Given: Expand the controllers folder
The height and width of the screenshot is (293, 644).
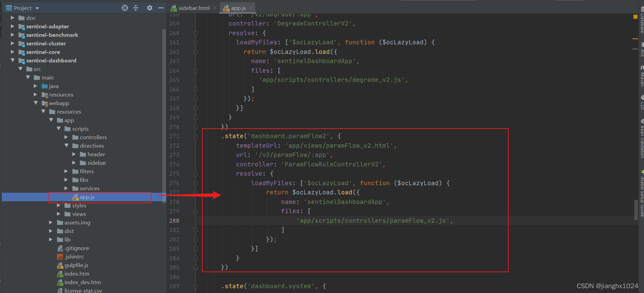Looking at the screenshot, I should coord(66,137).
